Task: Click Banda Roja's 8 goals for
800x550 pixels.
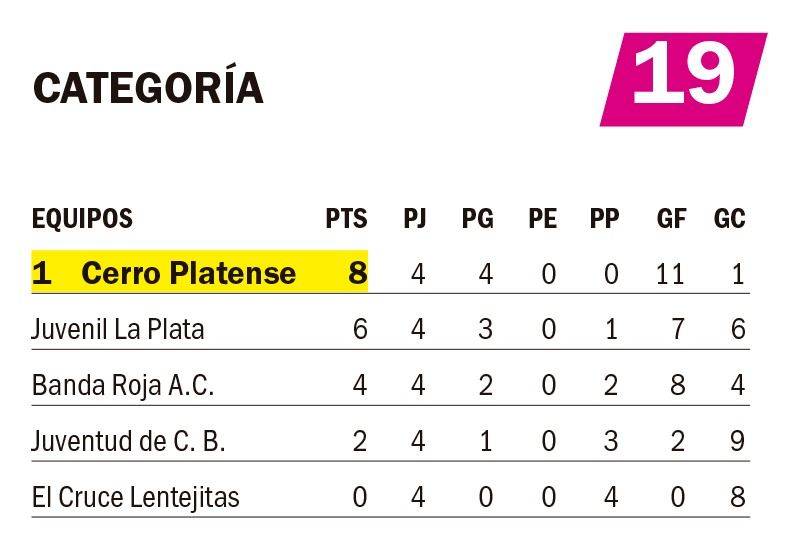Action: [x=678, y=385]
